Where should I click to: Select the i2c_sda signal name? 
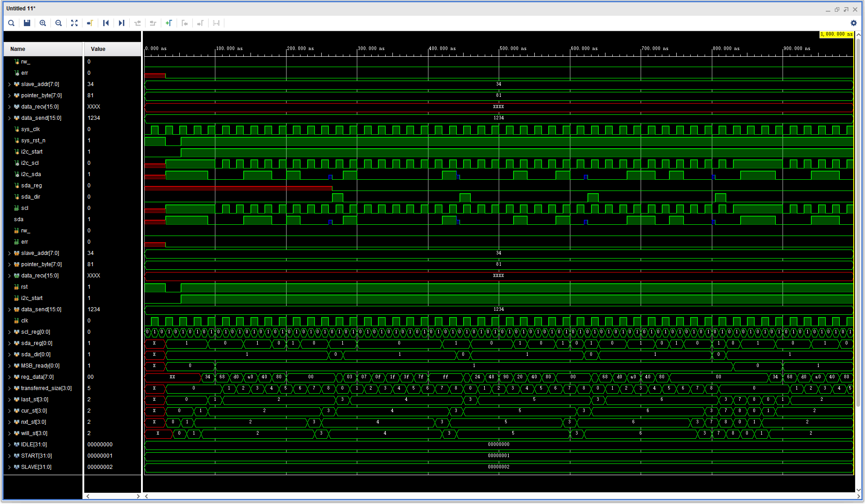pos(32,174)
